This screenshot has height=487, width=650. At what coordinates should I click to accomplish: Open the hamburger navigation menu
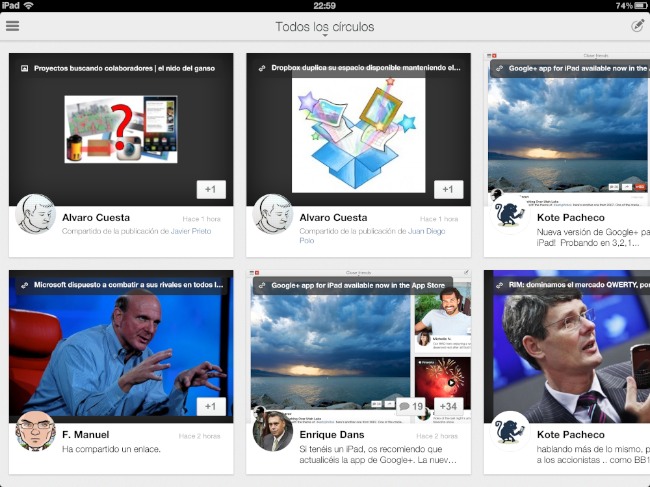[x=12, y=26]
